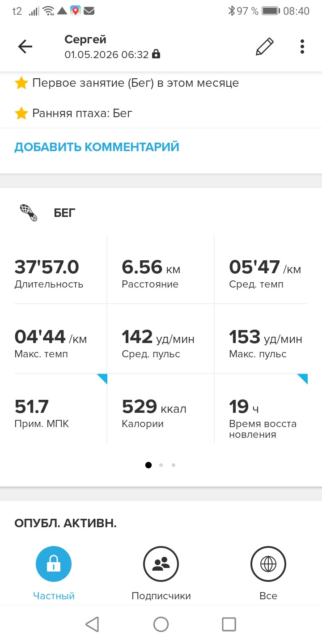Open the pencil edit icon
This screenshot has height=644, width=322.
coord(264,47)
